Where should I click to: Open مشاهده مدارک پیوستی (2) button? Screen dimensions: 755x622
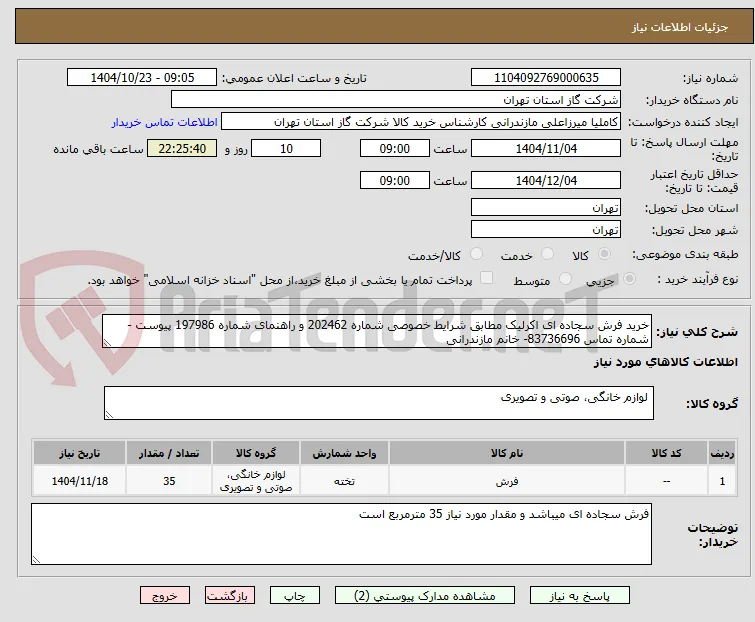click(425, 596)
